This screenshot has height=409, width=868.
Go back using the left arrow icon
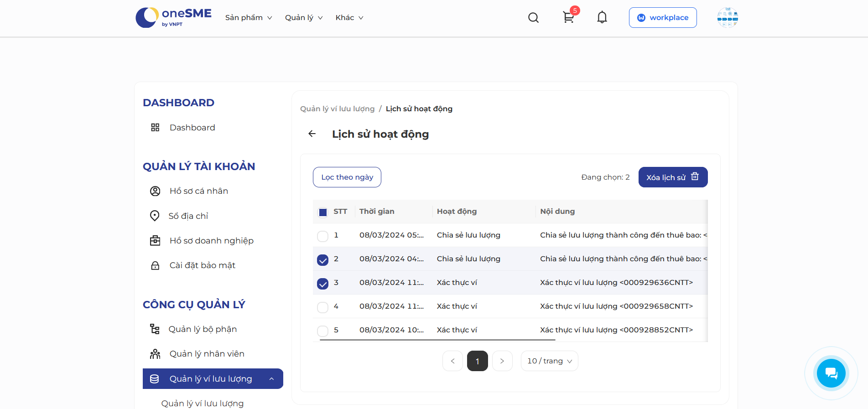click(312, 134)
